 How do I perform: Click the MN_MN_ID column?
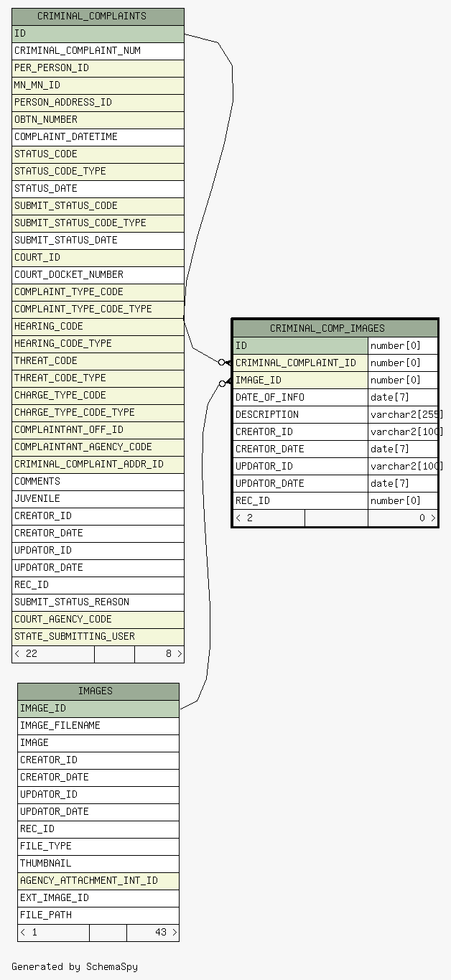(98, 85)
